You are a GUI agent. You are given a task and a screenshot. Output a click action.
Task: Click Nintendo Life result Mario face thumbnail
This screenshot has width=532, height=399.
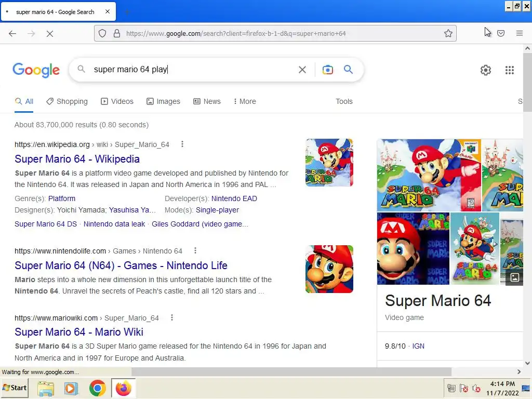pos(329,269)
